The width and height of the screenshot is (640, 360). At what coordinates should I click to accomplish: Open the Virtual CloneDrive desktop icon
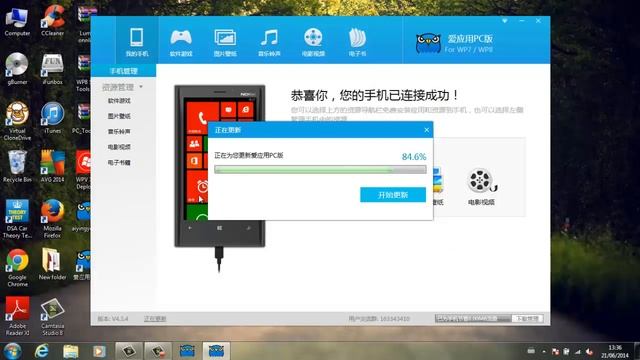(x=17, y=121)
